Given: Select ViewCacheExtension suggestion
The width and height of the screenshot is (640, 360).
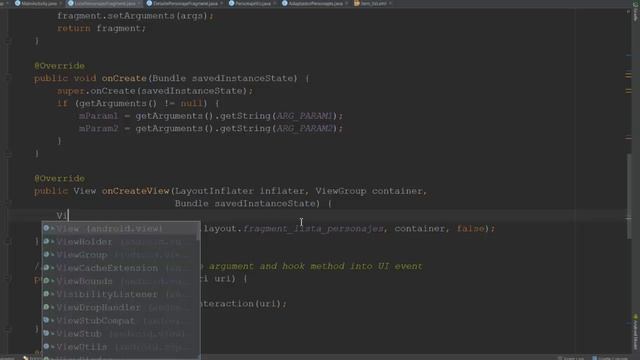Looking at the screenshot, I should 120,268.
